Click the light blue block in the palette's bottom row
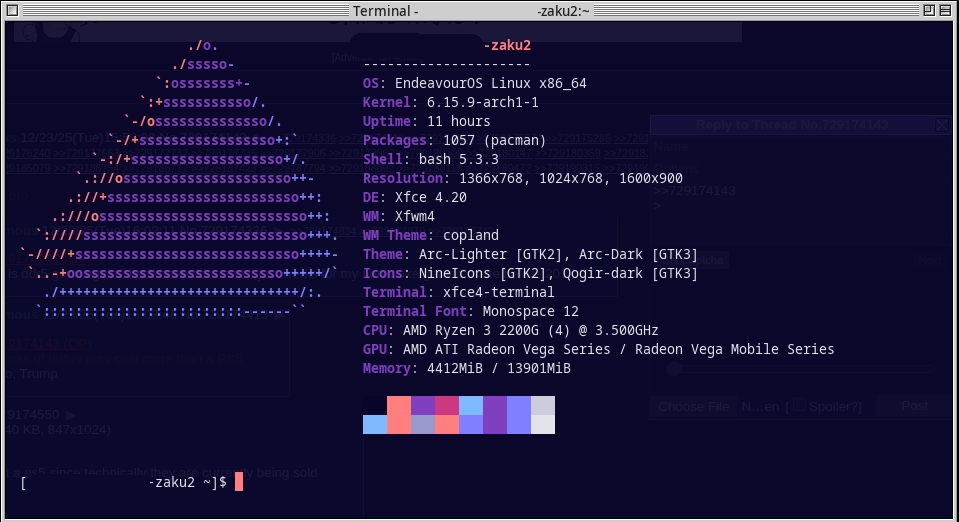Image resolution: width=959 pixels, height=522 pixels. (375, 424)
